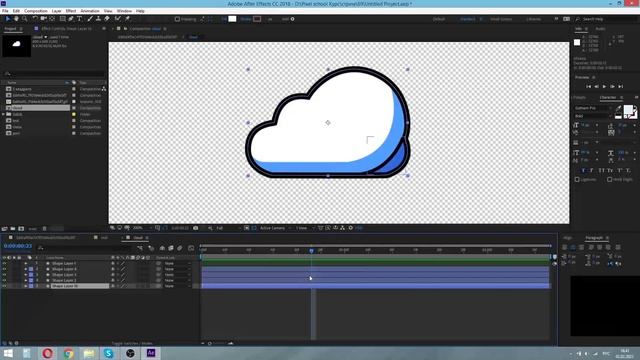Select the Puppet Pin tool
The width and height of the screenshot is (640, 360).
tap(127, 19)
